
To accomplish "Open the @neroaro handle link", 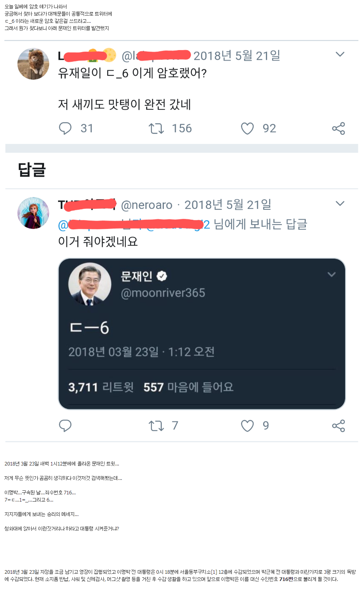I will pos(147,205).
